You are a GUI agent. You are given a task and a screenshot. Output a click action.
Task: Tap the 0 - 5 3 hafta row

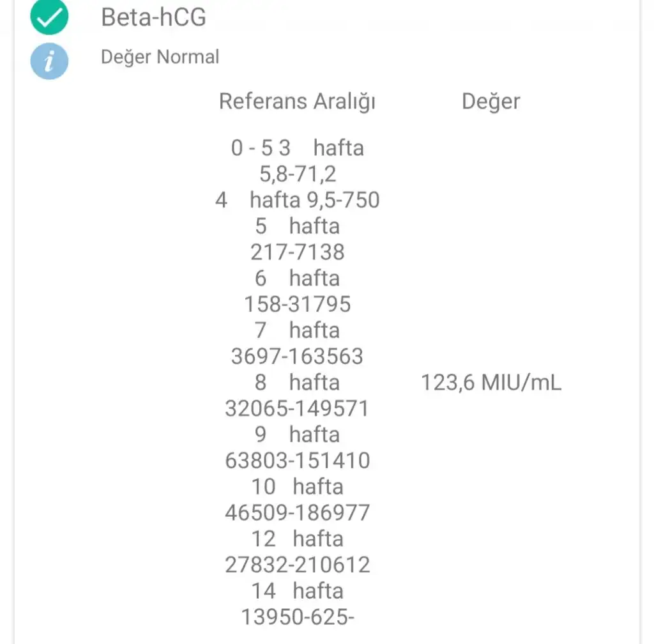298,148
